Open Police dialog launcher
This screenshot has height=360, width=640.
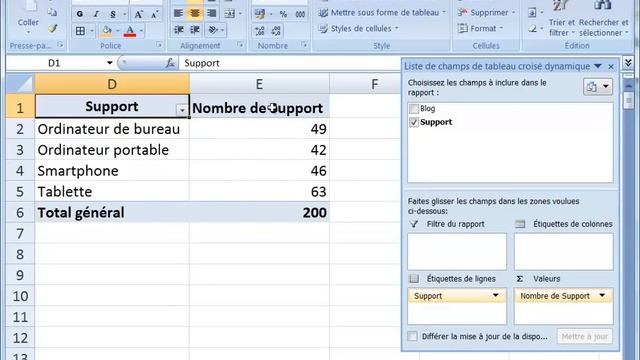click(x=159, y=45)
